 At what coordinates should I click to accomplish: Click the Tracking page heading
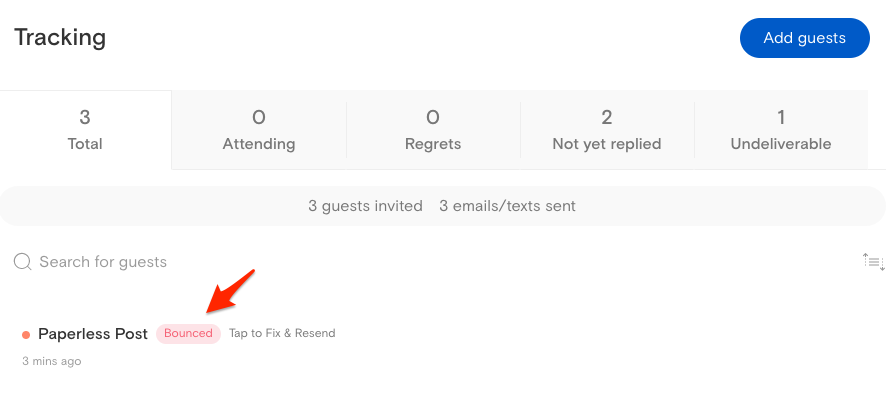coord(60,38)
